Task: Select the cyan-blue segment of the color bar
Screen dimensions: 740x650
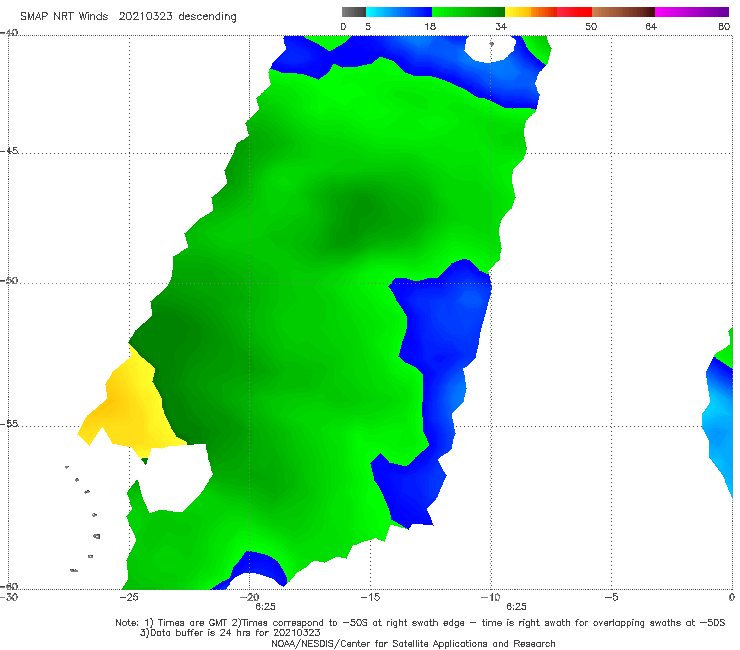Action: (x=399, y=12)
